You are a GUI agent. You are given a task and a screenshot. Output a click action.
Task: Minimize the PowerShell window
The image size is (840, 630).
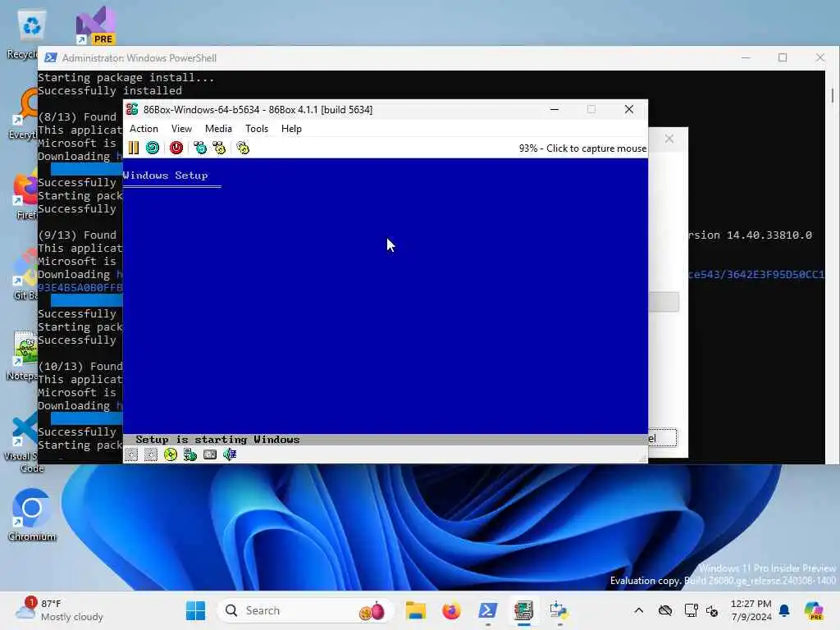tap(745, 57)
